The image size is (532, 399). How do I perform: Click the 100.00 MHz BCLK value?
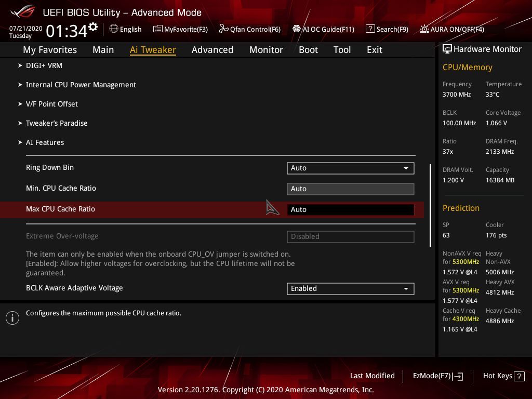(459, 123)
